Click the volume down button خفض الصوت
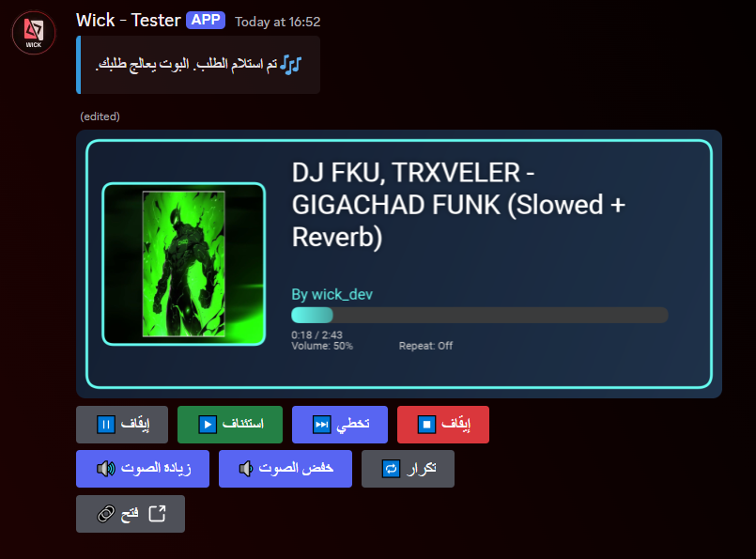Screen dimensions: 756x559 [285, 469]
